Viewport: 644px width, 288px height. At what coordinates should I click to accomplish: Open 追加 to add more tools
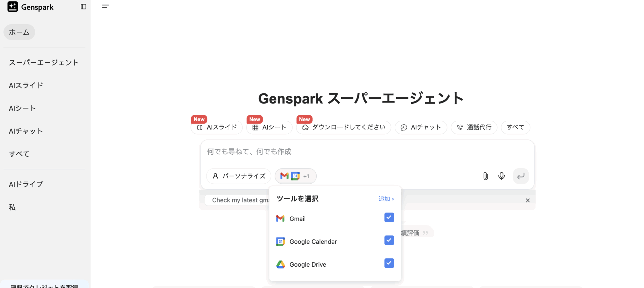[x=386, y=199]
